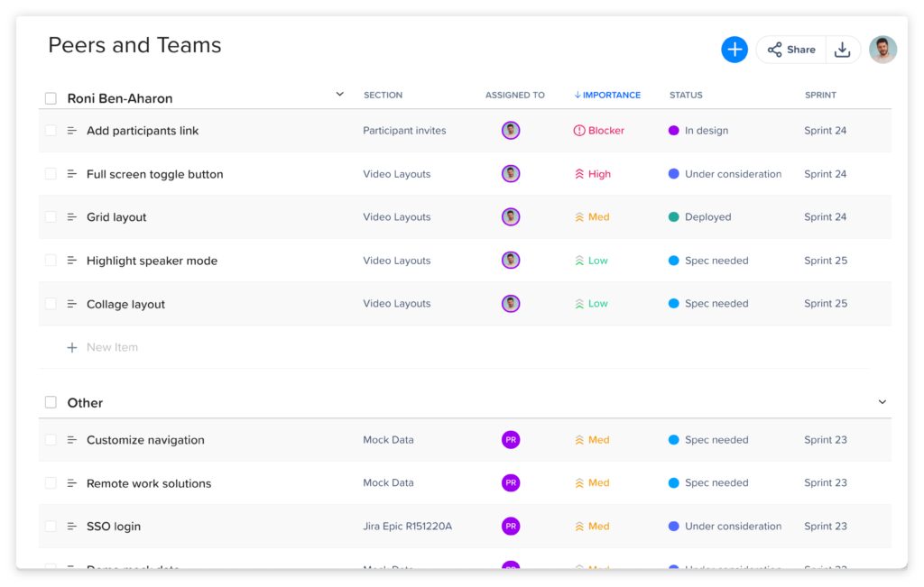Click the Blocker importance icon
Screen dimensions: 924x587
pyautogui.click(x=579, y=131)
